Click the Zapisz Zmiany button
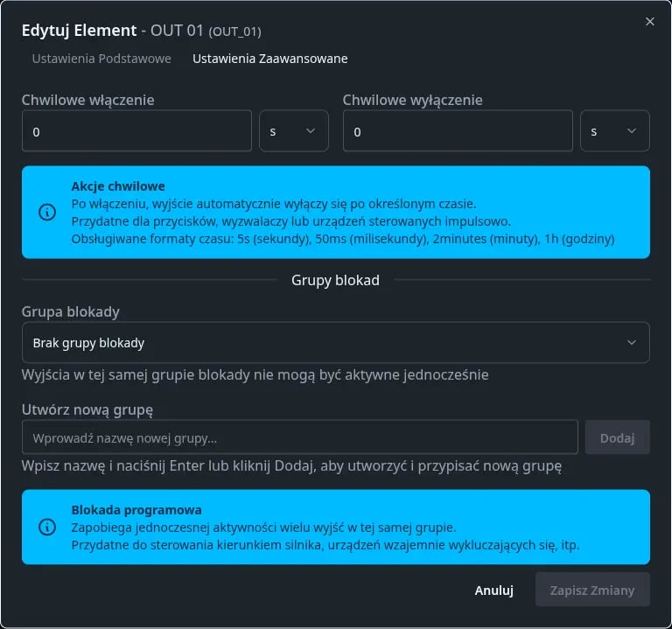Screen dimensions: 672x629 pyautogui.click(x=591, y=591)
